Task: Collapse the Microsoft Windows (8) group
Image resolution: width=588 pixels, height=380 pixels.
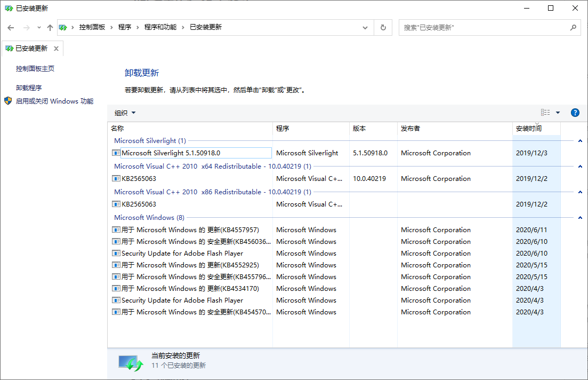Action: tap(580, 217)
